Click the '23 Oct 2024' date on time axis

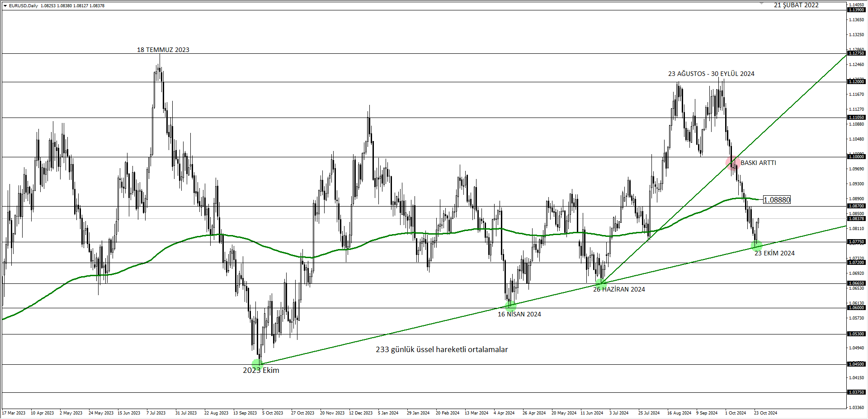click(766, 413)
